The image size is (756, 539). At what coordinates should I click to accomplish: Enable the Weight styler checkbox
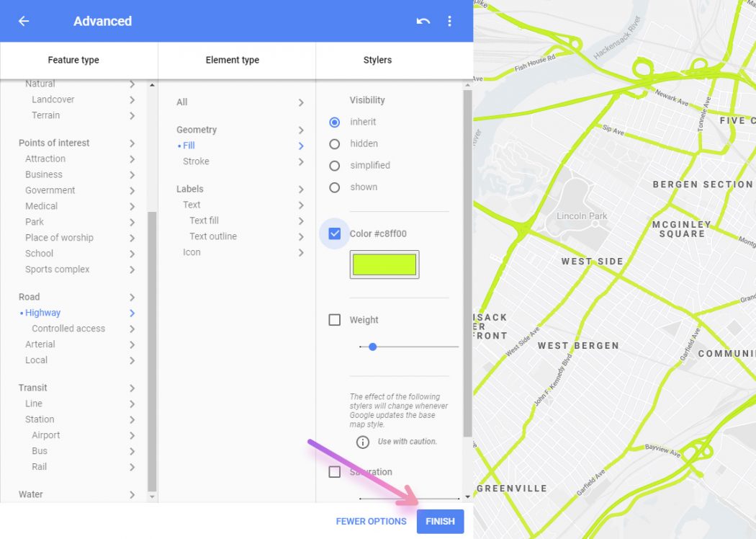pyautogui.click(x=334, y=319)
